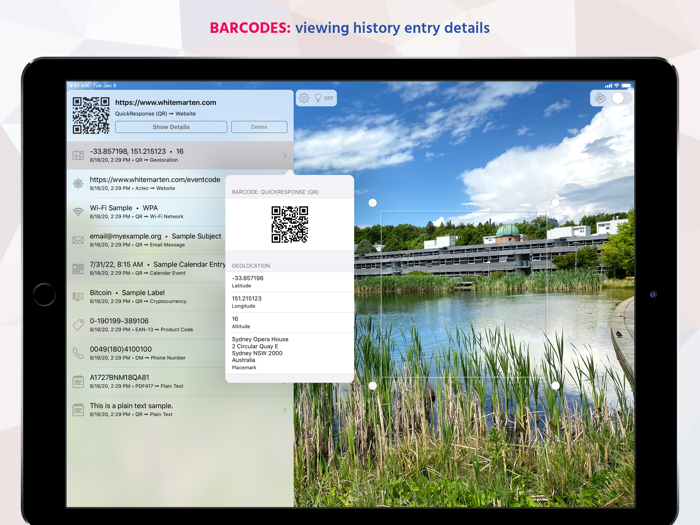Select the 0049(180)4100100 phone number text

tap(121, 349)
